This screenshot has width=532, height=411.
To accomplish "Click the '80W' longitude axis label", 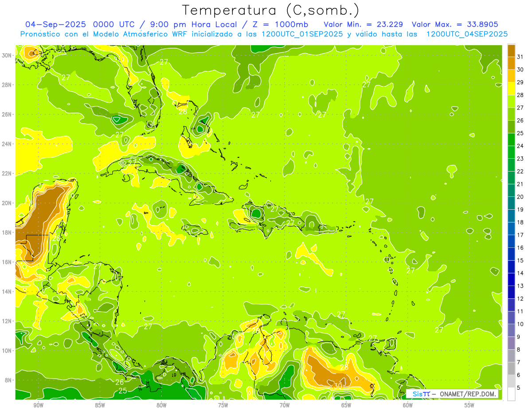I will (161, 405).
